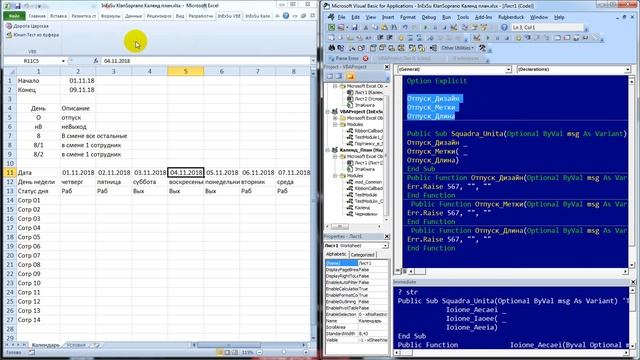Click the Save icon in VBA toolbar
640x360 pixels.
[x=354, y=27]
